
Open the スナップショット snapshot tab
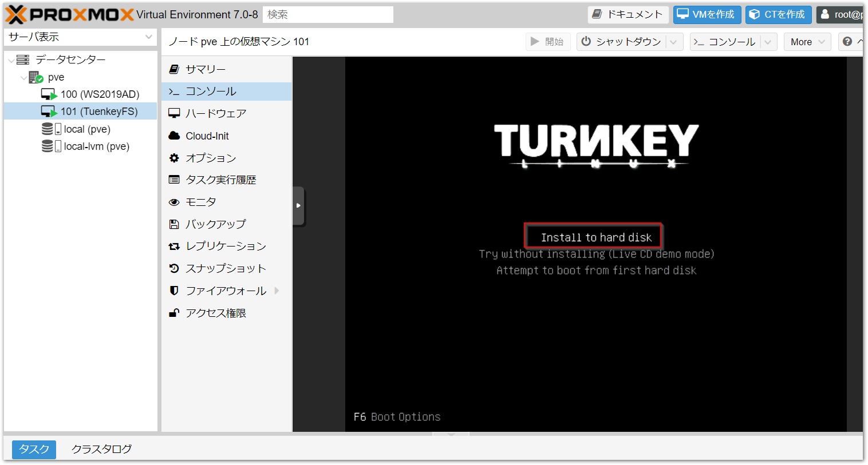(227, 268)
